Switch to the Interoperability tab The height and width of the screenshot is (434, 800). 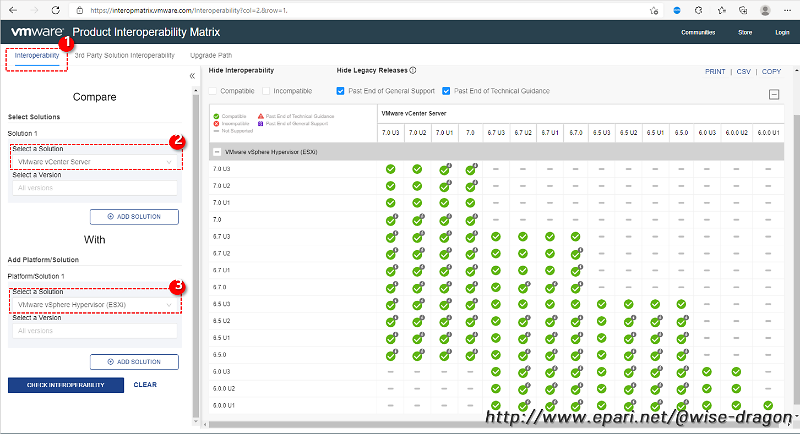(x=37, y=55)
